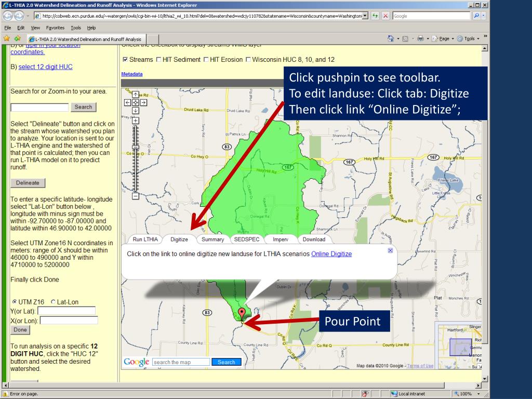Close the map info window bubble
This screenshot has height=399, width=532.
(390, 250)
